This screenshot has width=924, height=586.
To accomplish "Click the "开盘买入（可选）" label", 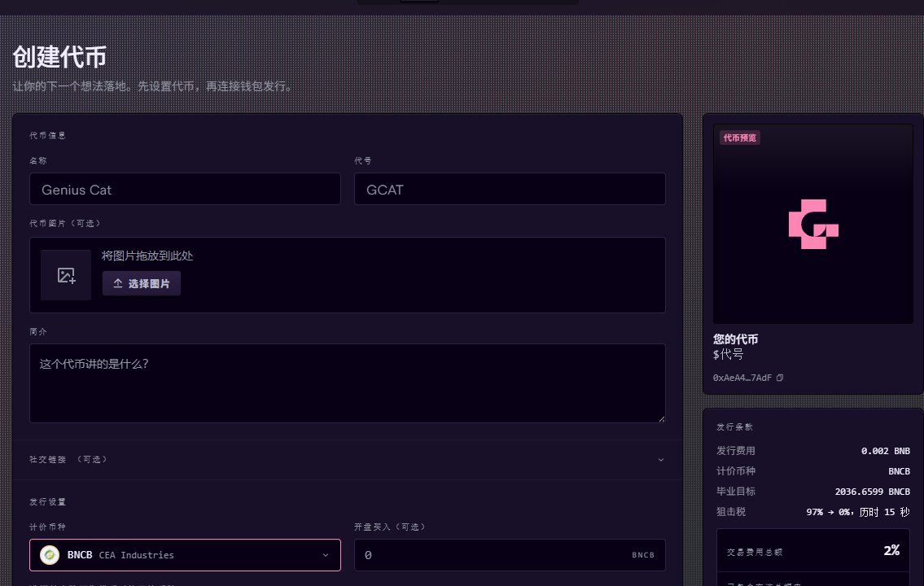I will (x=390, y=527).
